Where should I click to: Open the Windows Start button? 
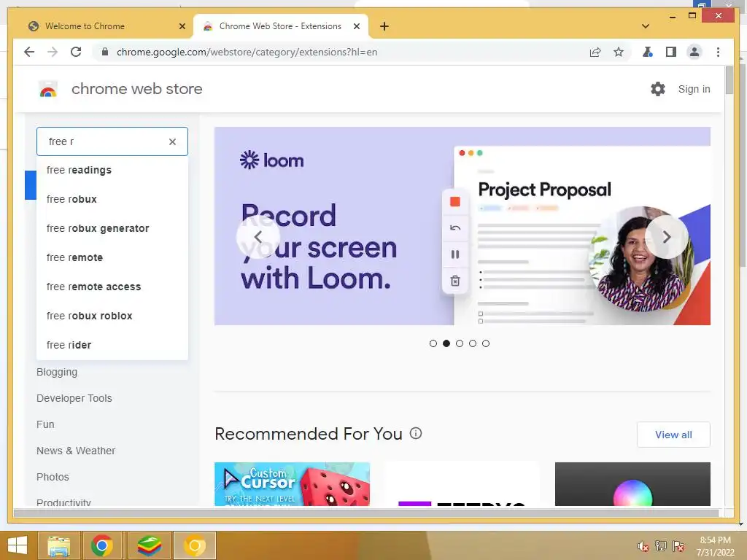coord(18,545)
